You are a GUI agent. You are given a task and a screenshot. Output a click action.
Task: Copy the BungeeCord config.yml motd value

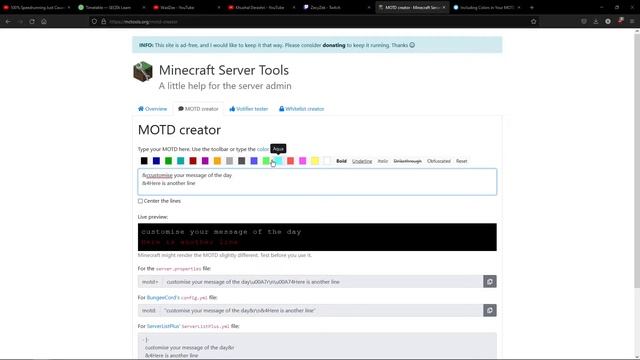click(x=490, y=310)
